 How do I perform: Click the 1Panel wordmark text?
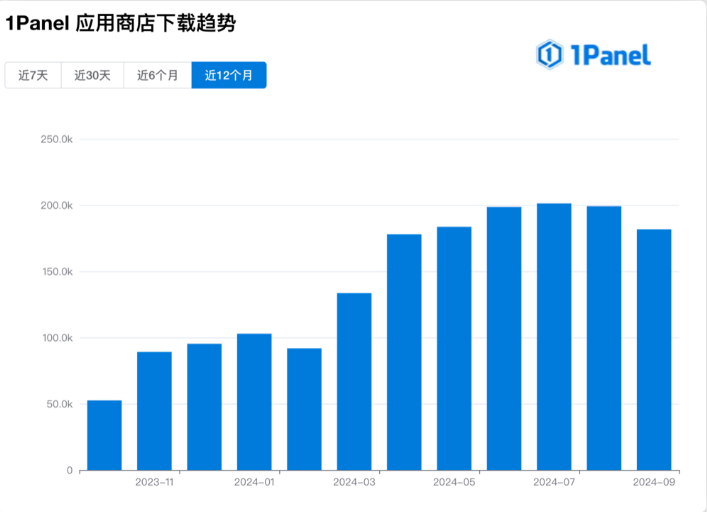point(611,55)
